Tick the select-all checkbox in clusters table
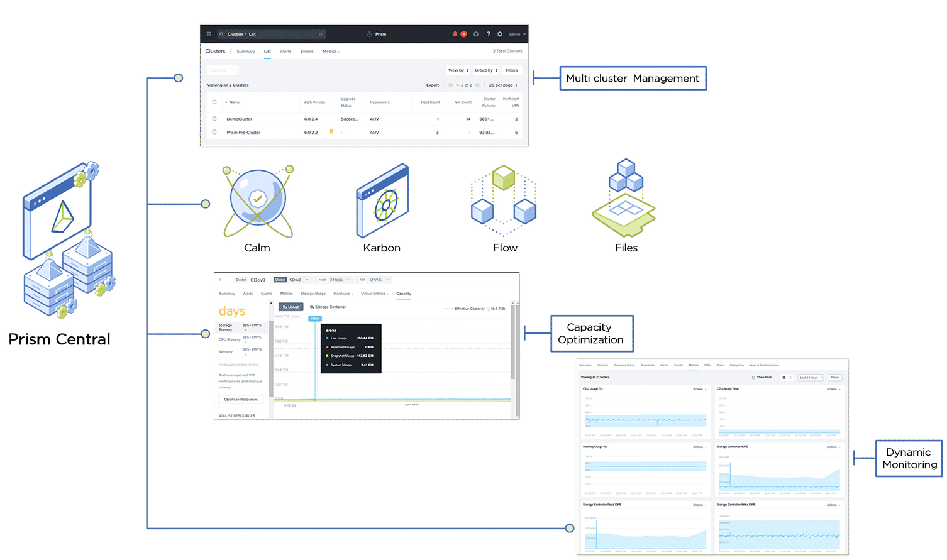 214,102
